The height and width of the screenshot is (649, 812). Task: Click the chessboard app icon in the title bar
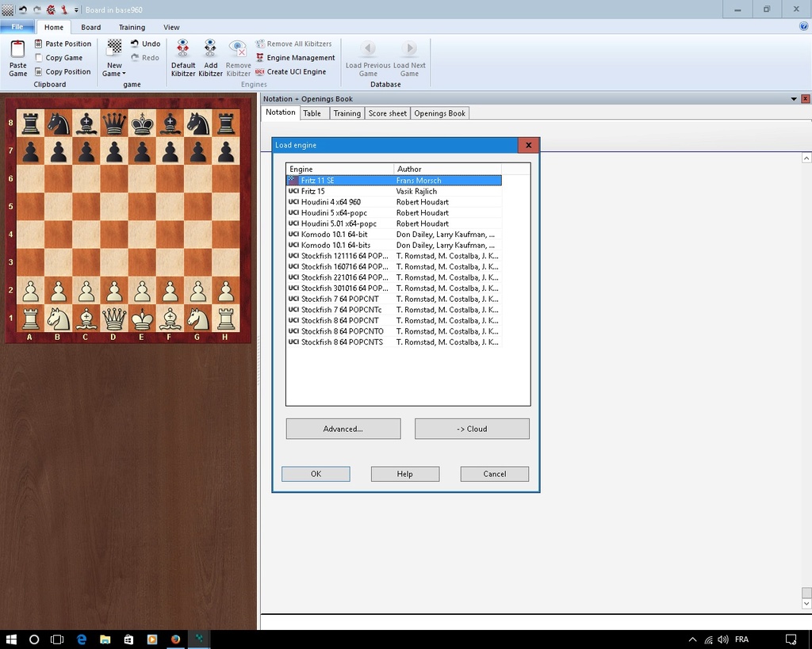point(7,10)
